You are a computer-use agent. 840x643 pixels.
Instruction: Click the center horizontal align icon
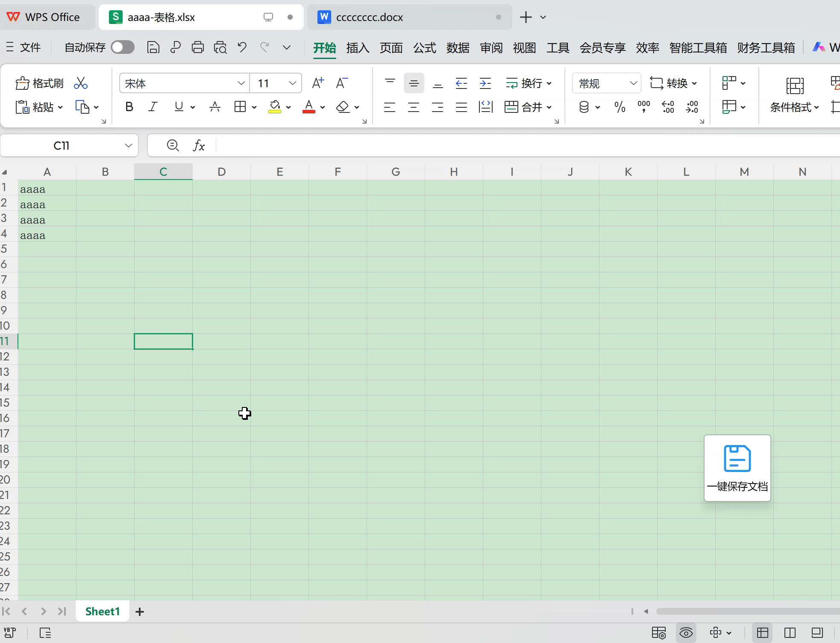click(x=413, y=107)
